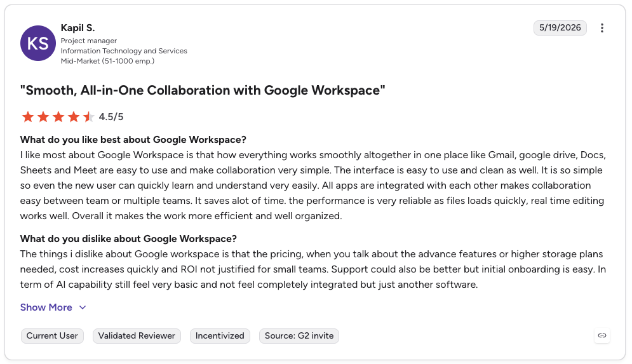This screenshot has height=364, width=632.
Task: Expand review with Show More
Action: click(x=53, y=307)
